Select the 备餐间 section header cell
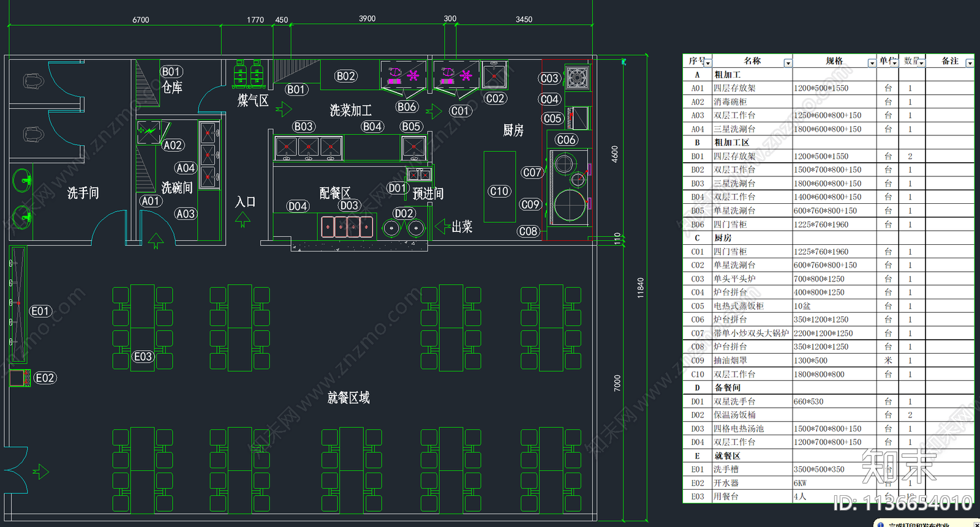The height and width of the screenshot is (527, 980). 752,387
